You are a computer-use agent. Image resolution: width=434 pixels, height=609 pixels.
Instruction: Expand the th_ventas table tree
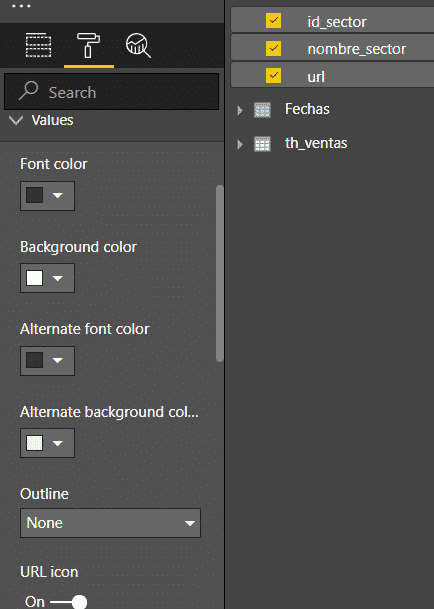240,144
